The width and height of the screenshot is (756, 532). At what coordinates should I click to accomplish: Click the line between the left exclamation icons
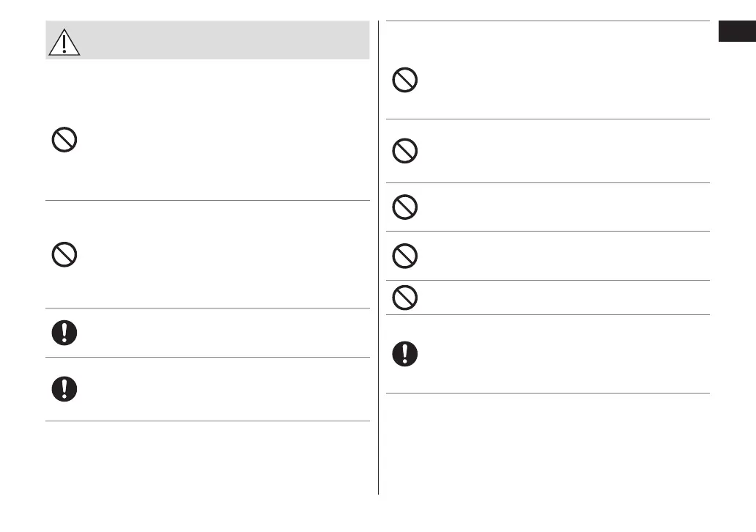point(207,358)
